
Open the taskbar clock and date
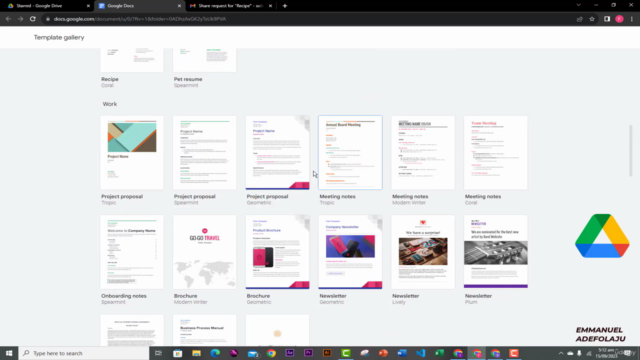click(606, 353)
